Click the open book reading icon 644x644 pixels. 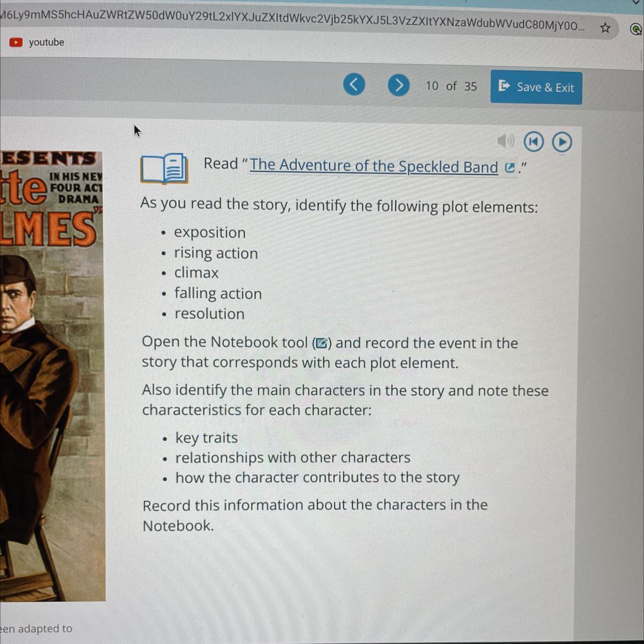[x=164, y=168]
